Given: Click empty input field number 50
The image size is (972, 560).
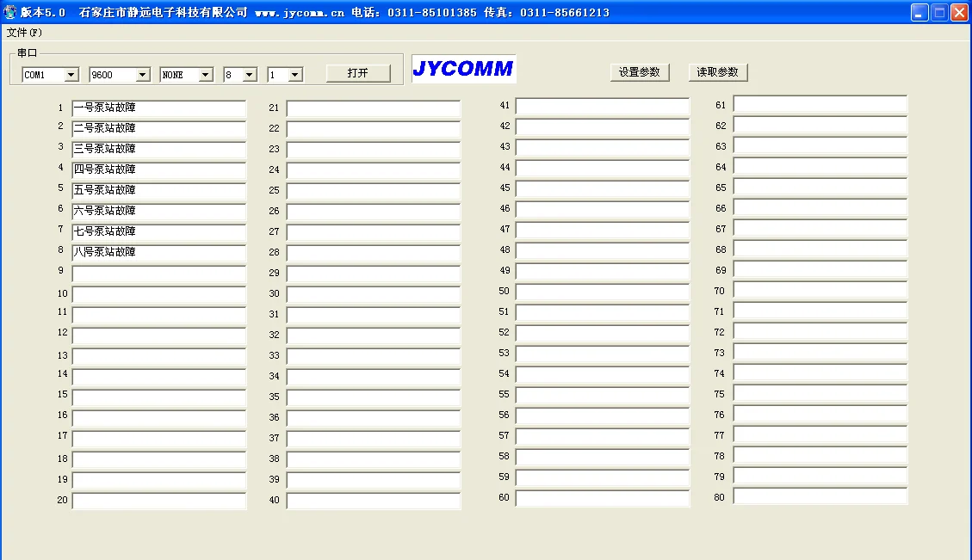Looking at the screenshot, I should click(603, 292).
